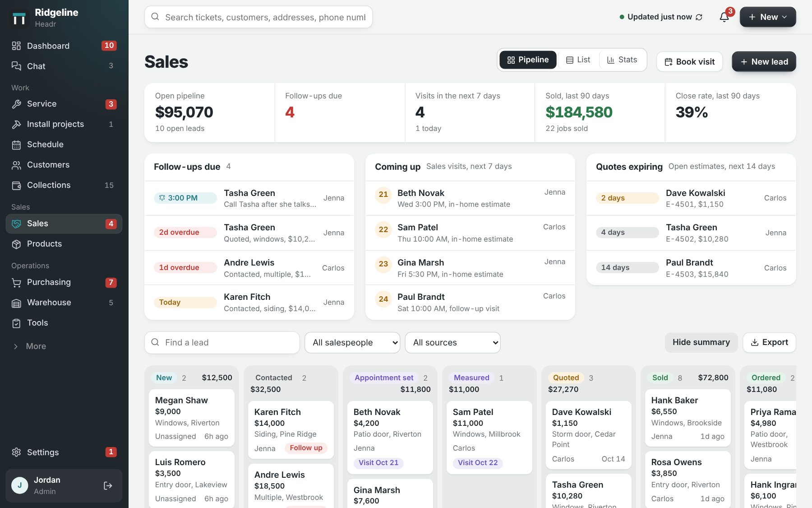Open Beth Novak visit on the 21st
The width and height of the screenshot is (812, 508).
pos(470,198)
